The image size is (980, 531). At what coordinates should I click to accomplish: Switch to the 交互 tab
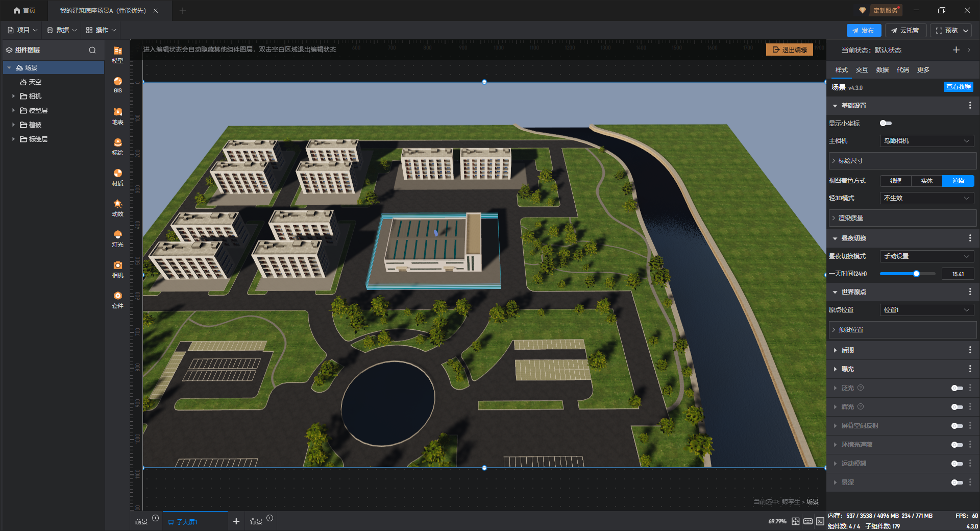862,70
